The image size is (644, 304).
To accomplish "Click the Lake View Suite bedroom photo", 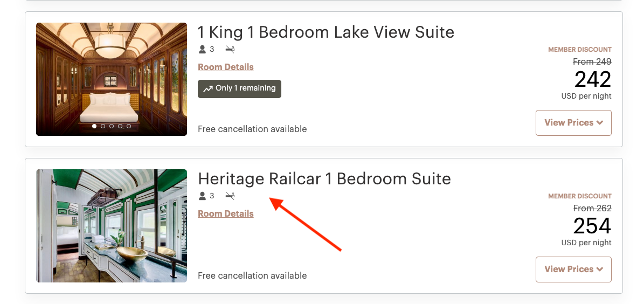I will pos(112,75).
